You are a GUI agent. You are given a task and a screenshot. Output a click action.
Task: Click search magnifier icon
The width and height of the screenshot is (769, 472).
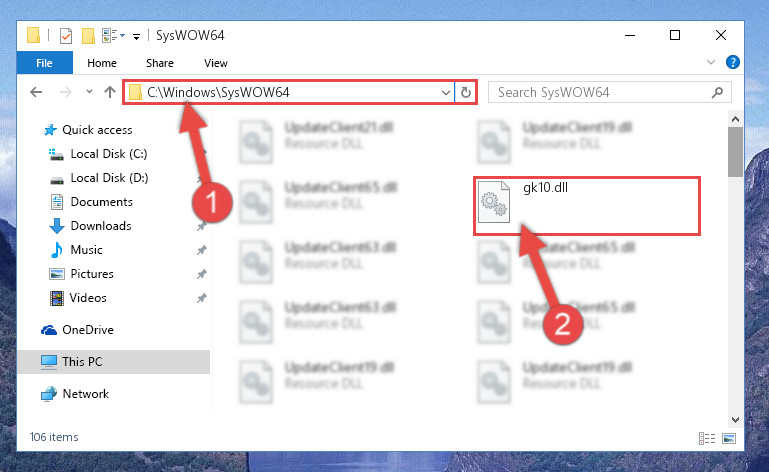[718, 92]
